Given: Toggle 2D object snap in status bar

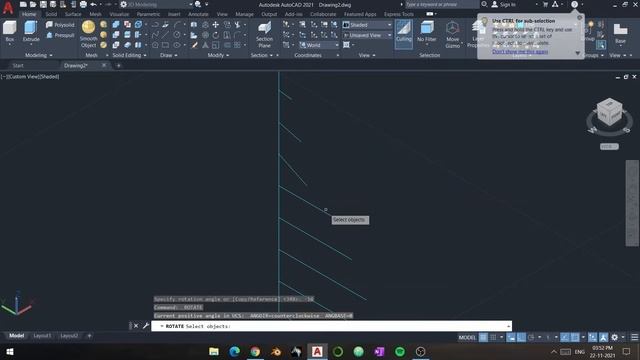Looking at the screenshot, I should coord(575,337).
